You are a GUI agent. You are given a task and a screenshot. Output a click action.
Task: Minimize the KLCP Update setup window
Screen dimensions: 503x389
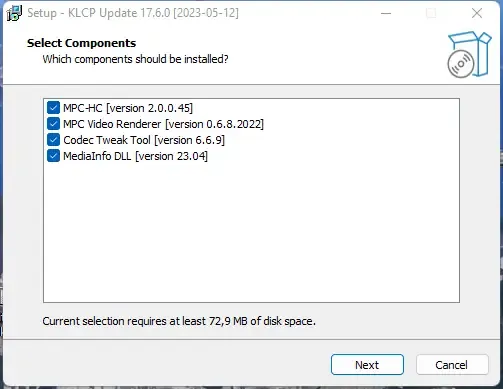[386, 13]
